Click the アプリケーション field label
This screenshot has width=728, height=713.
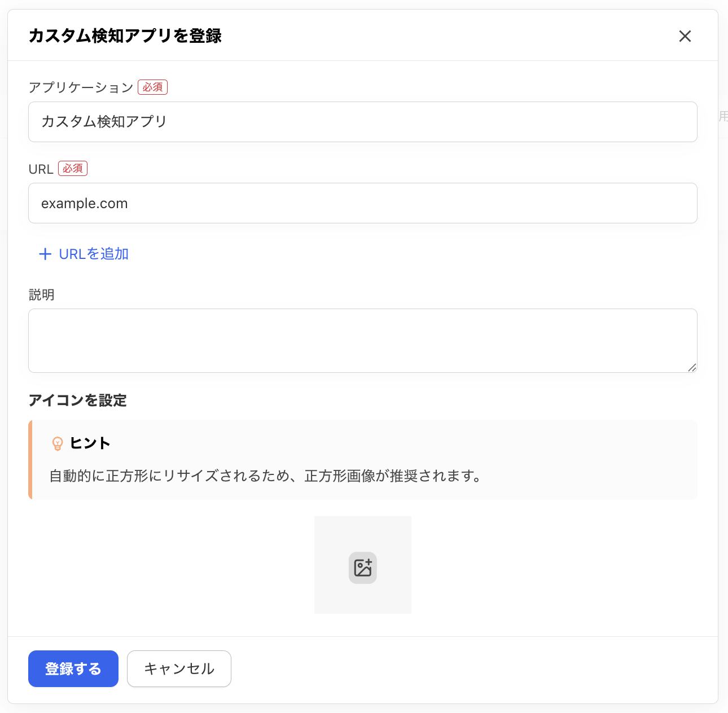pyautogui.click(x=81, y=87)
